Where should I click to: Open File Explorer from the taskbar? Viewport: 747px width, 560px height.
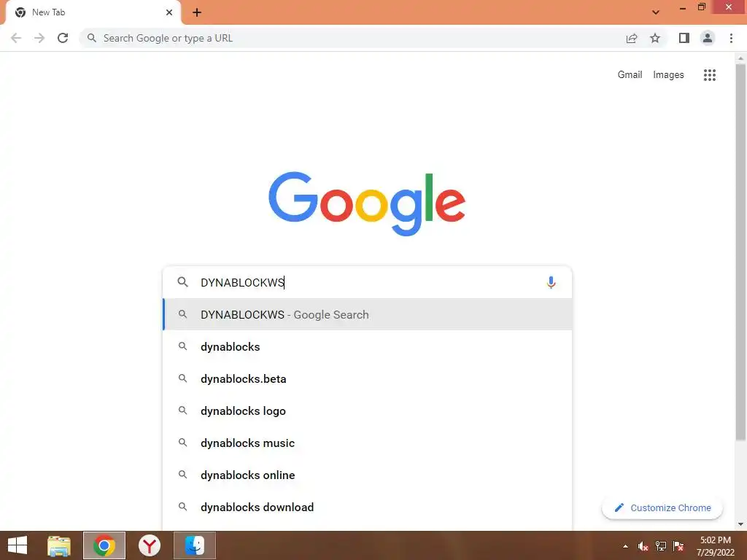tap(59, 545)
